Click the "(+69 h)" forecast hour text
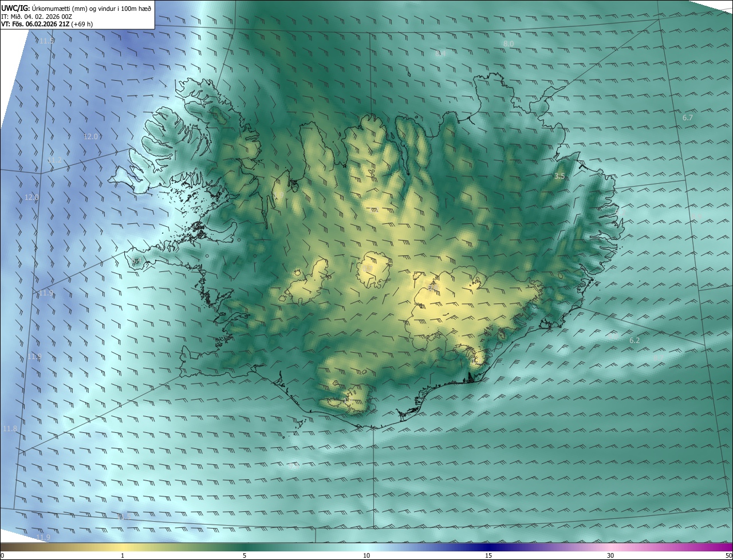The height and width of the screenshot is (560, 733). [x=82, y=24]
